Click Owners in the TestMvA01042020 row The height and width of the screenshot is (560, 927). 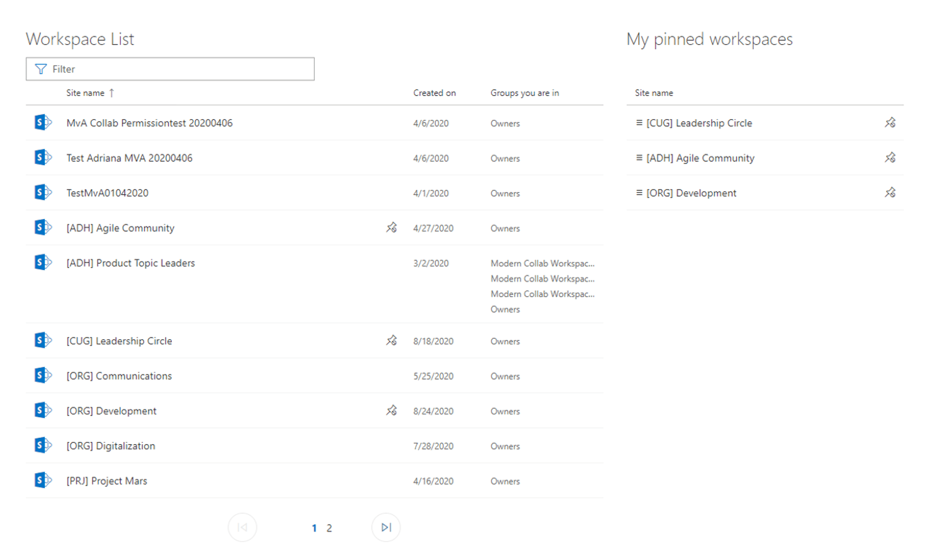505,193
